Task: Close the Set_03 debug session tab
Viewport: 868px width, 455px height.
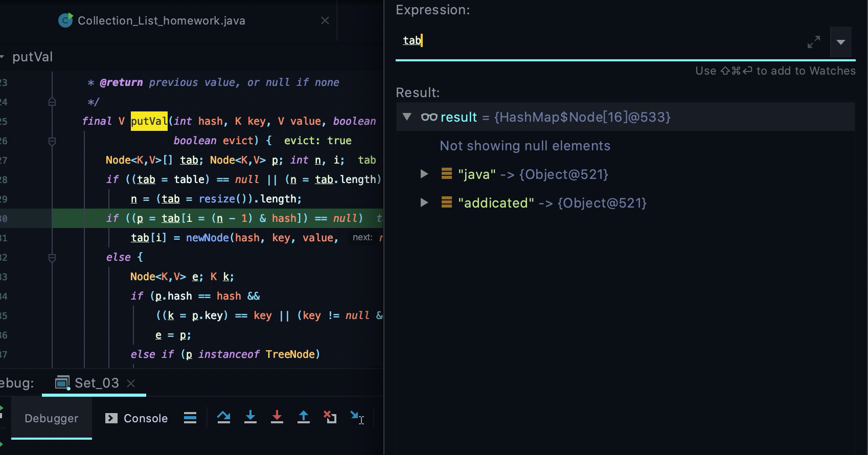Action: [131, 383]
